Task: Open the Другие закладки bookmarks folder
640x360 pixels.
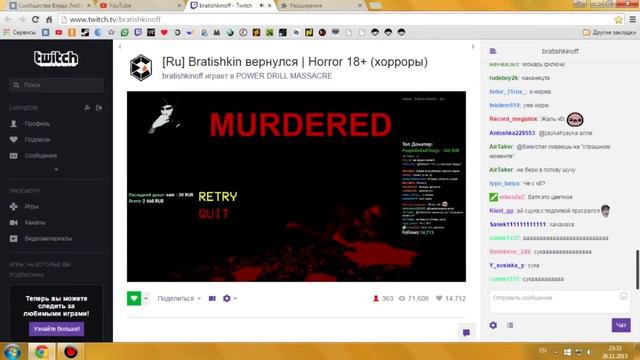Action: pos(609,32)
